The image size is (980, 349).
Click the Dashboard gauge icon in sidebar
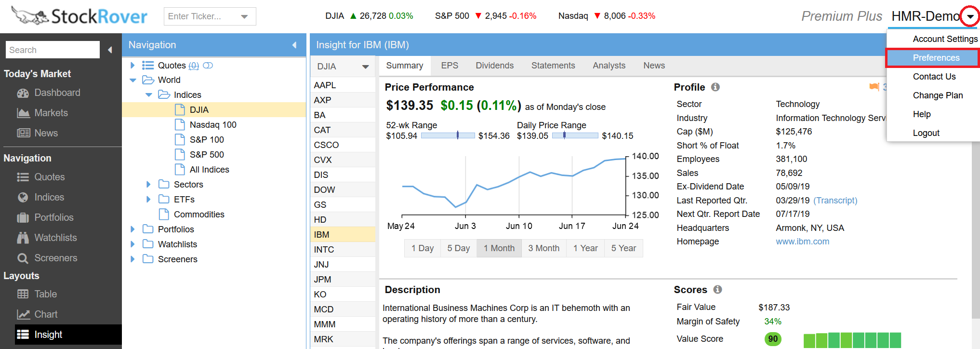pyautogui.click(x=23, y=93)
